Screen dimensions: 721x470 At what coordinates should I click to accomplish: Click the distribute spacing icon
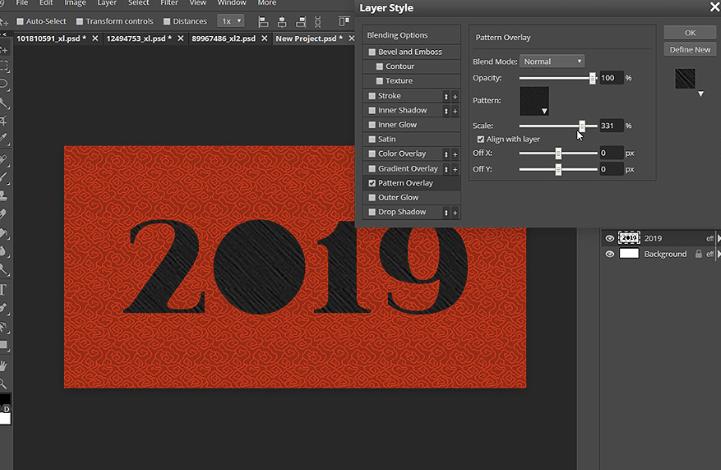click(318, 22)
